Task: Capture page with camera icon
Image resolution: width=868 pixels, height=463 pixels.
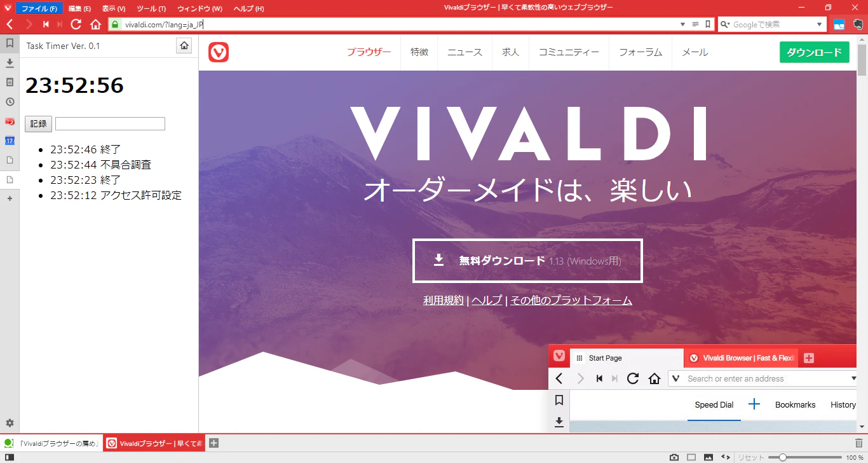Action: click(674, 457)
